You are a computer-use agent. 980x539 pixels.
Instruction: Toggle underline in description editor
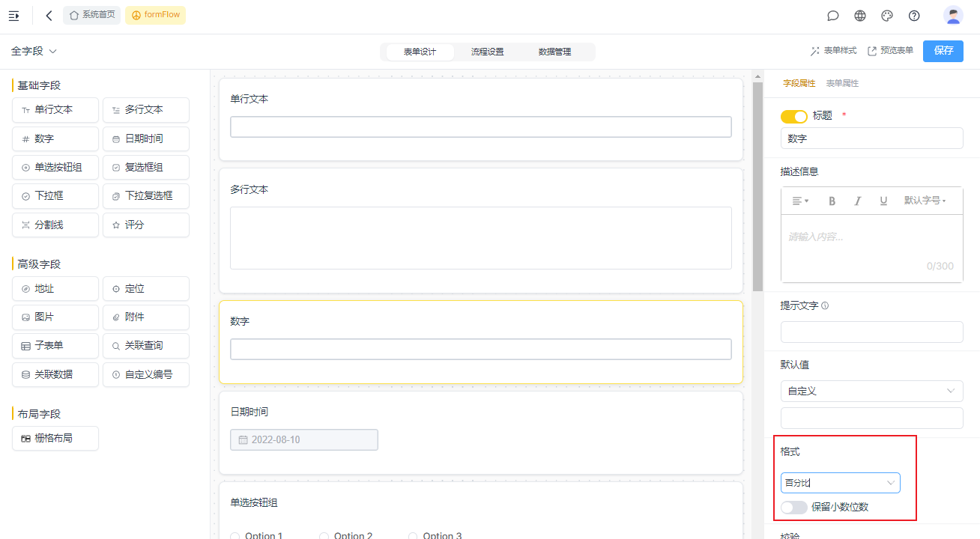click(x=883, y=201)
